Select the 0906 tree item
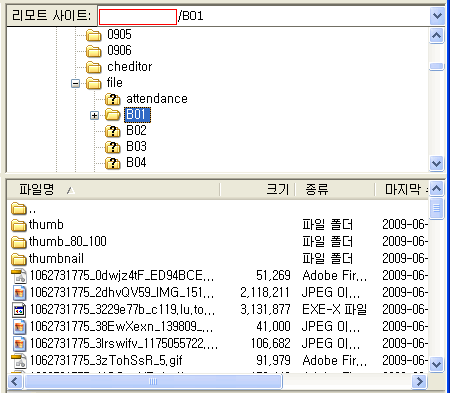The image size is (450, 393). click(119, 51)
